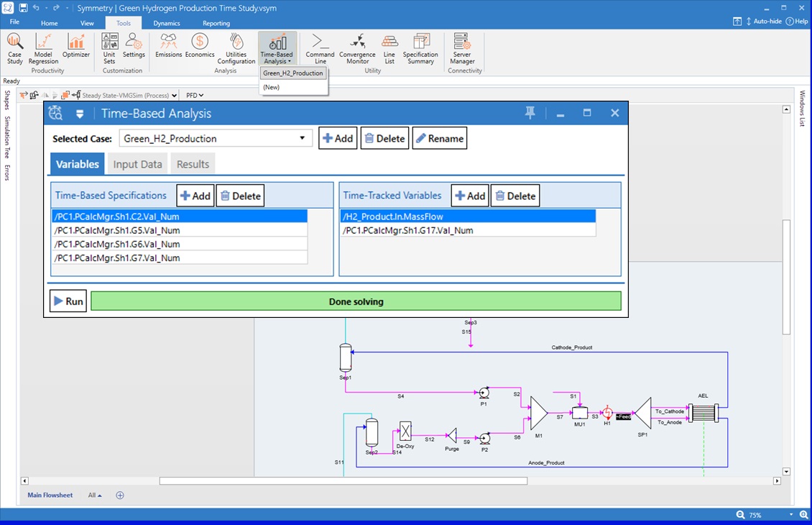Open the zoom level dropdown

(x=792, y=515)
